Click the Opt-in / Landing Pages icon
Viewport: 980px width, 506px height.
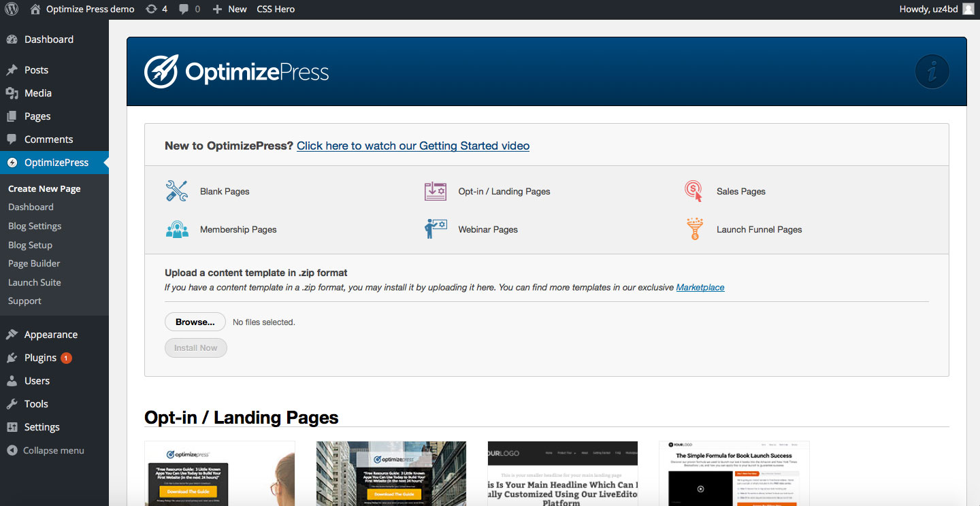coord(436,191)
